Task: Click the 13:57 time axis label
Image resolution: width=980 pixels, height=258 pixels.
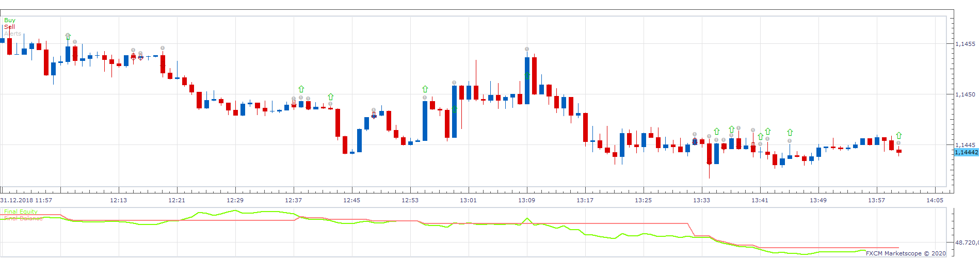Action: 877,200
